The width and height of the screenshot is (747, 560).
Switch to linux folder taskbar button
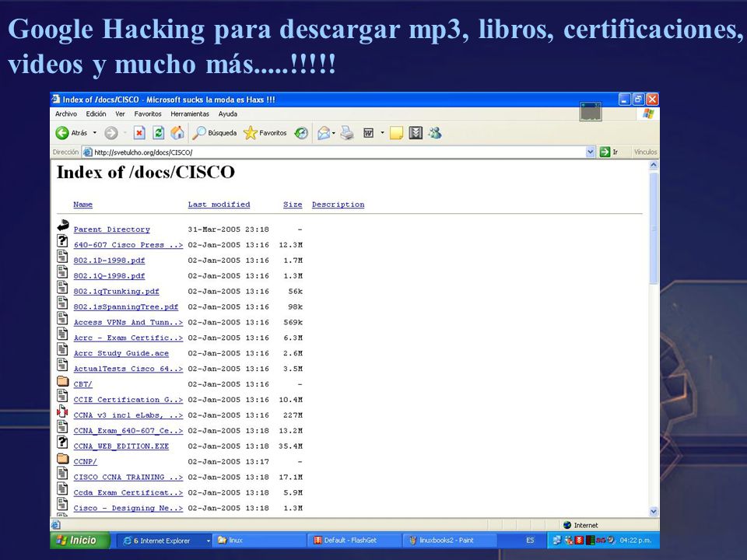(258, 541)
